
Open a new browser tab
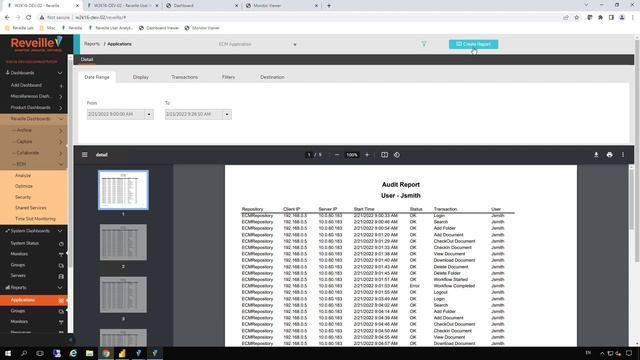point(329,6)
